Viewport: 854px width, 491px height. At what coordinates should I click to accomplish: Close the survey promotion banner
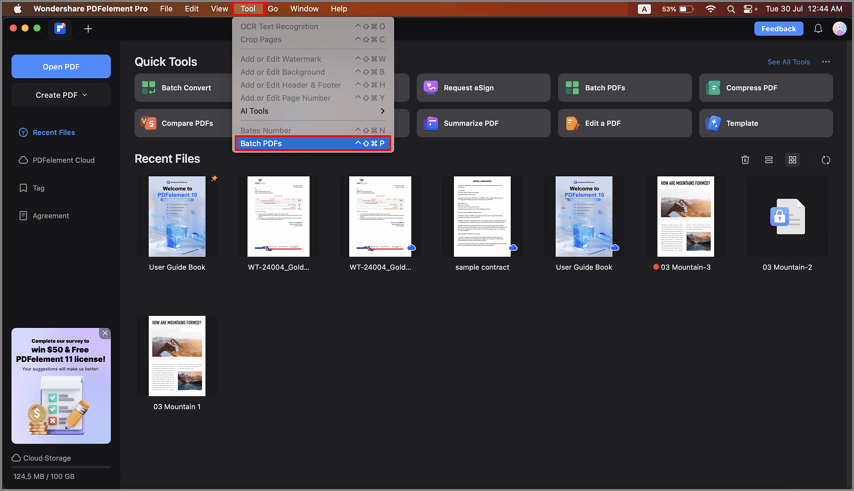(x=105, y=333)
